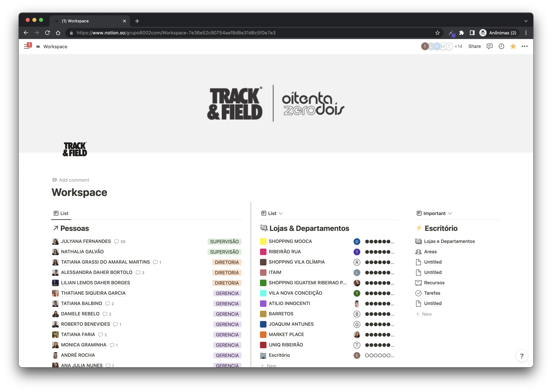Open Lojas e Departamentos link in Escritório
Screen dimensions: 552x392
click(x=449, y=241)
